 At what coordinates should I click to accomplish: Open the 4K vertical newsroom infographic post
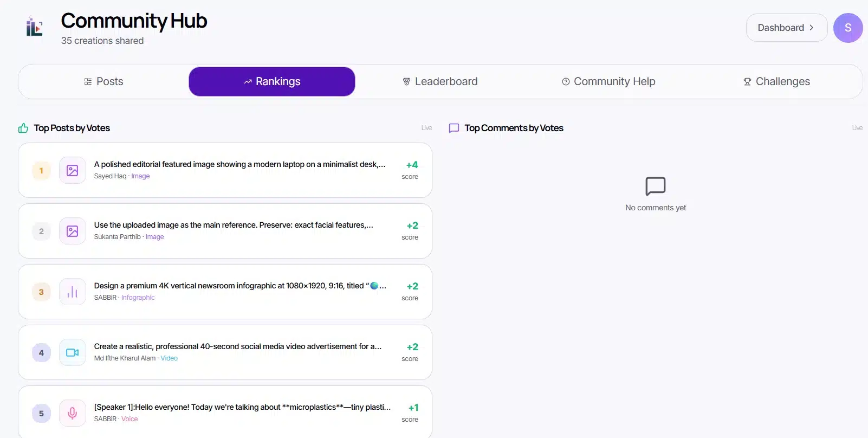225,292
